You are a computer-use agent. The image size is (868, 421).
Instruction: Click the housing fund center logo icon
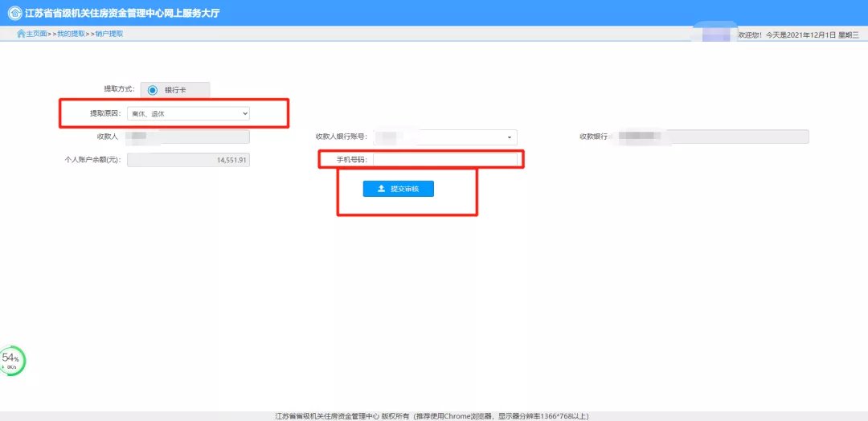point(15,13)
